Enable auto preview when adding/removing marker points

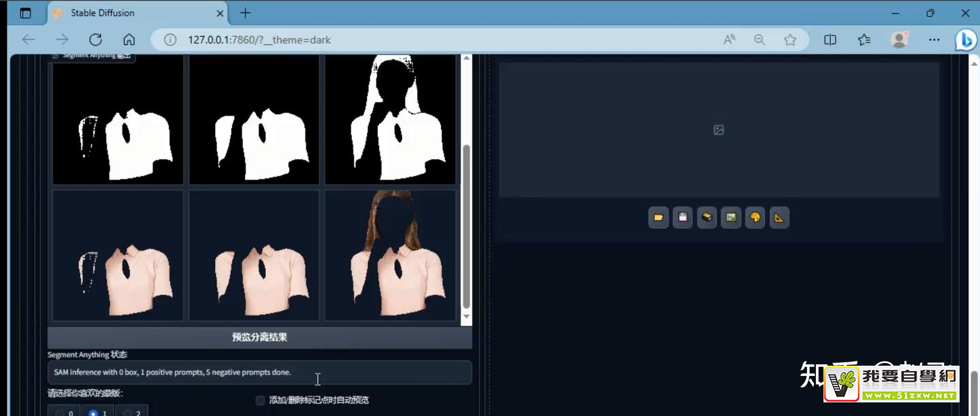[260, 400]
